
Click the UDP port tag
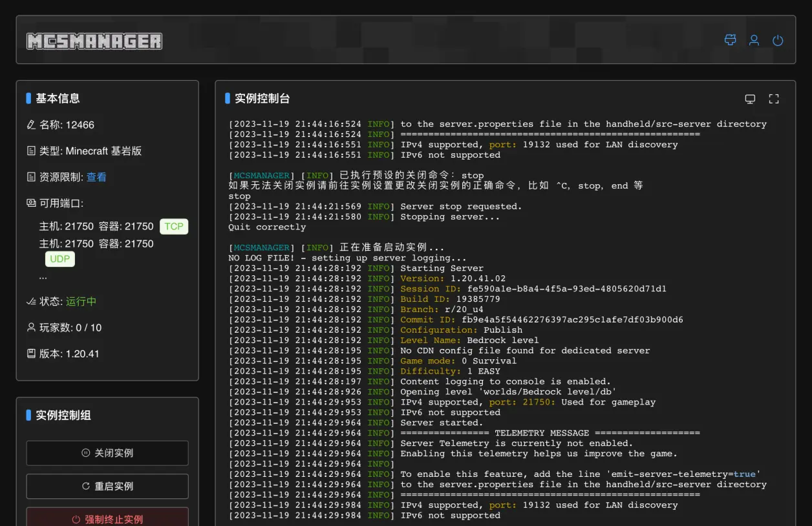(x=60, y=259)
